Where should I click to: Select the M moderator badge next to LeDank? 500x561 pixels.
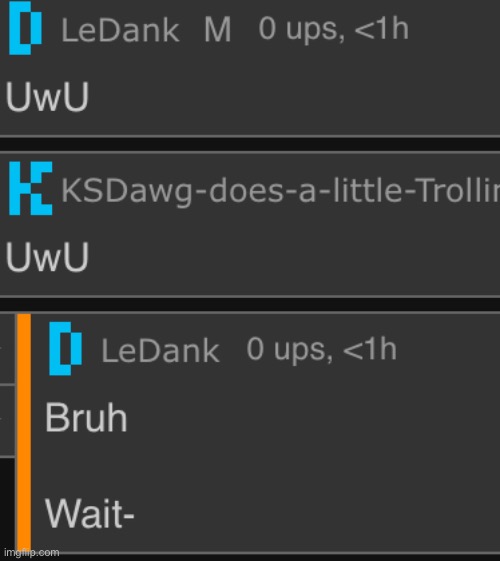217,30
